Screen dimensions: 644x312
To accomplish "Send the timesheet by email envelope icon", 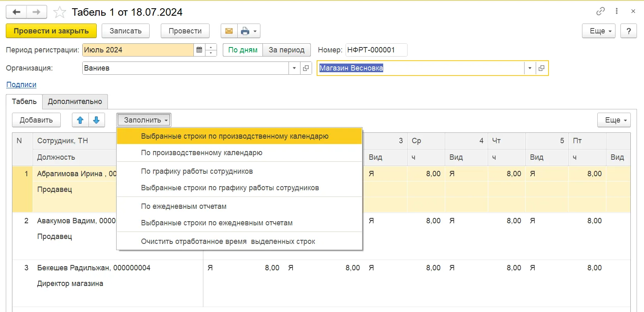I will 229,31.
